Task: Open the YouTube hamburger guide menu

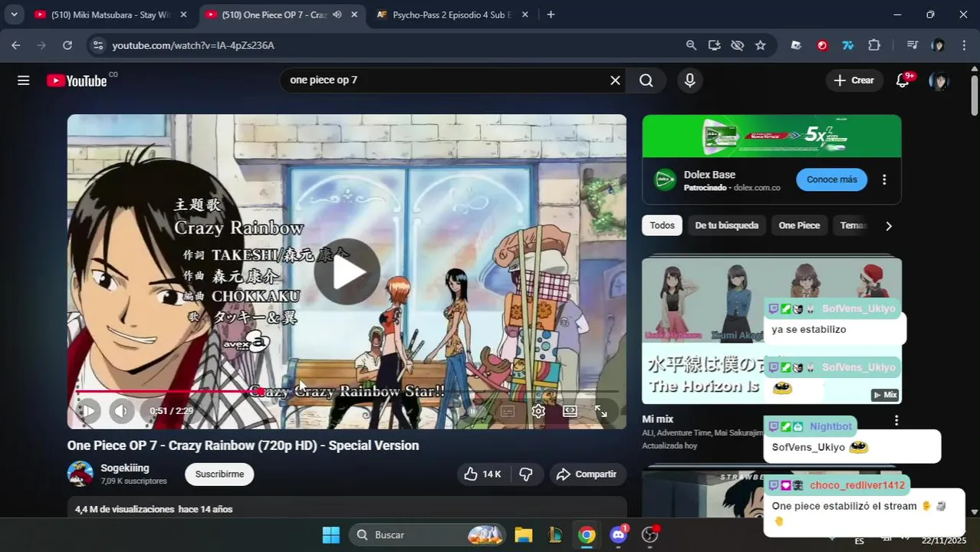Action: click(24, 80)
